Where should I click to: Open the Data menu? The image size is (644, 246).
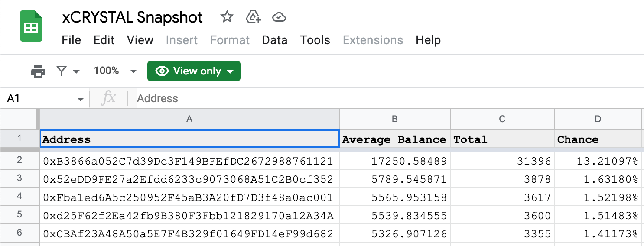(275, 40)
